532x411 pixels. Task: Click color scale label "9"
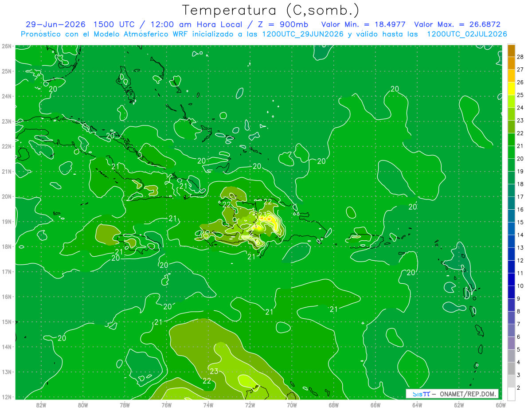519,299
